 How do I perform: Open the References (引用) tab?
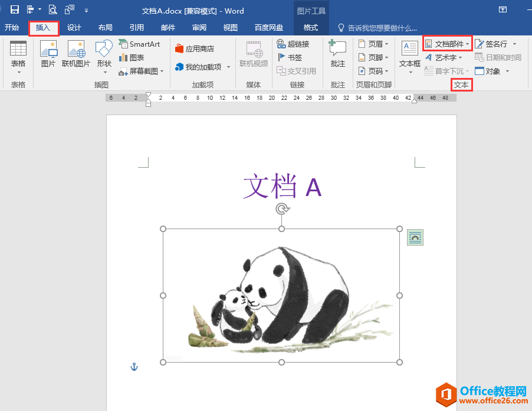[136, 28]
